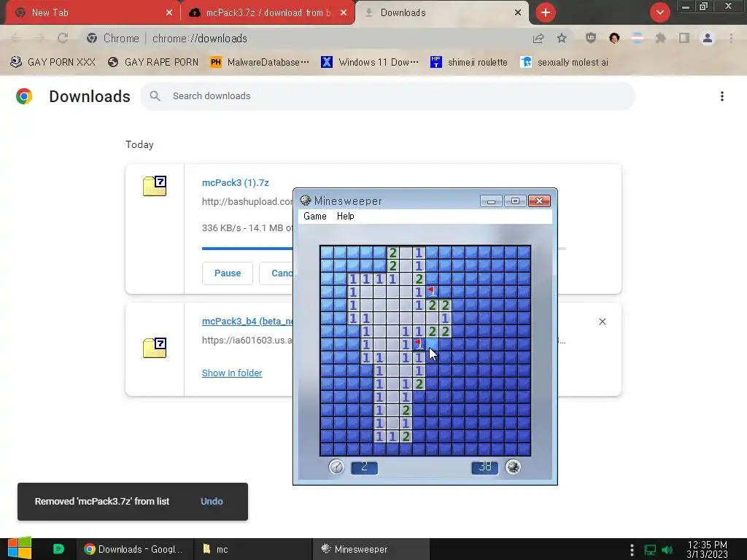
Task: Show mcPack3_b4 file in folder
Action: 232,373
